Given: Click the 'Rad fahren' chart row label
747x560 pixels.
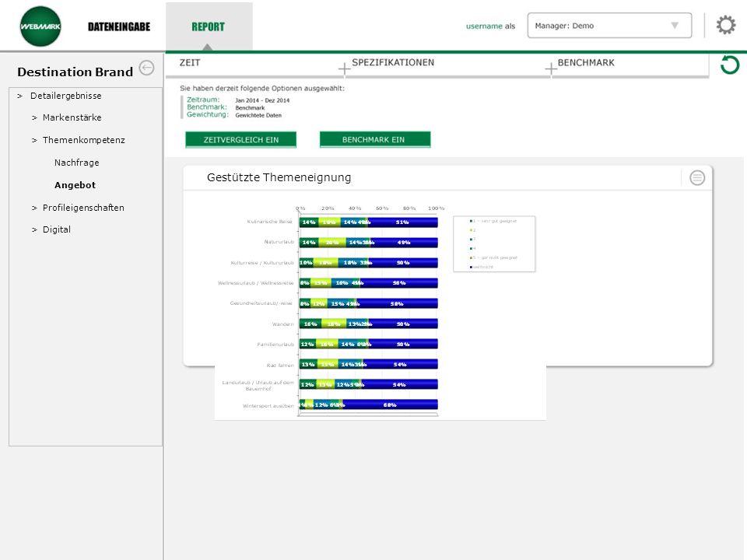Looking at the screenshot, I should 280,366.
